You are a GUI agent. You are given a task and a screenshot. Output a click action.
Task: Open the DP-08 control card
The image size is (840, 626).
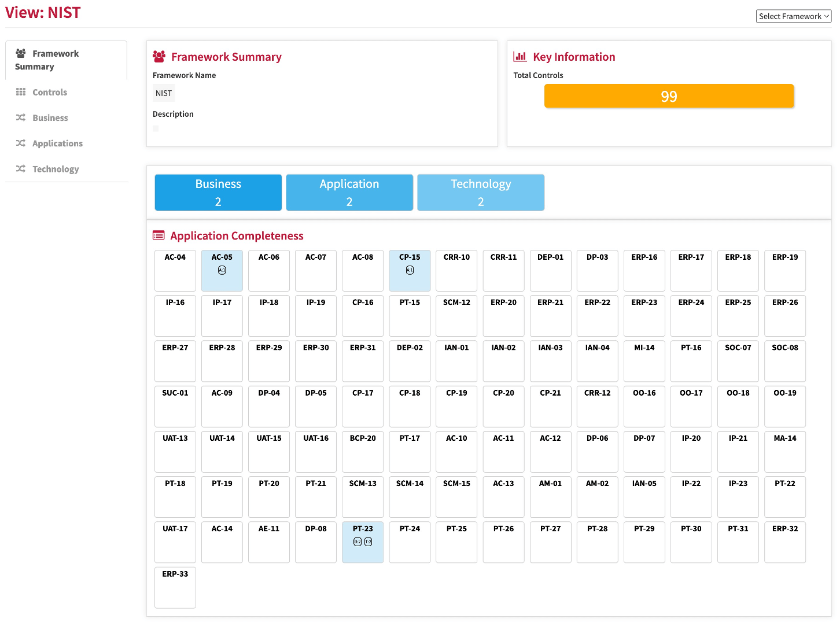(316, 542)
